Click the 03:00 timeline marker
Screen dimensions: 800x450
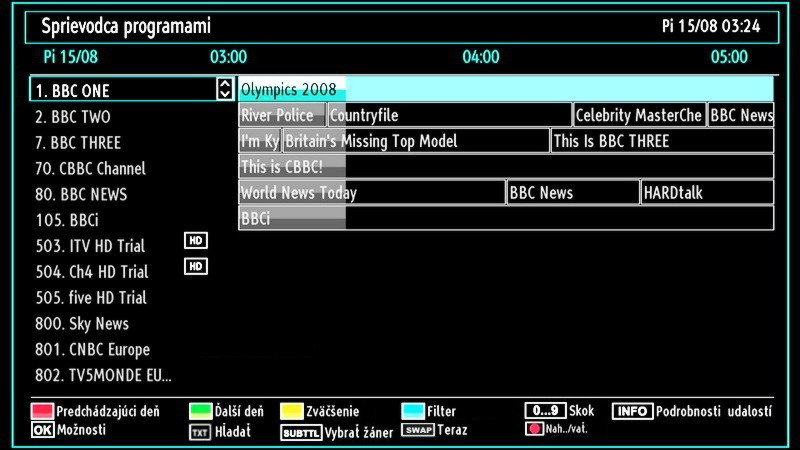(228, 57)
